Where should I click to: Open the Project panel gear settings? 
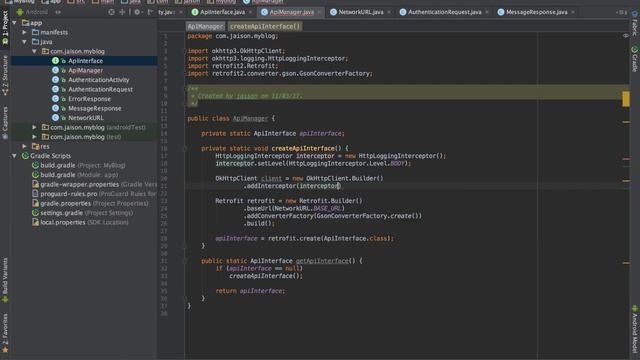(138, 12)
